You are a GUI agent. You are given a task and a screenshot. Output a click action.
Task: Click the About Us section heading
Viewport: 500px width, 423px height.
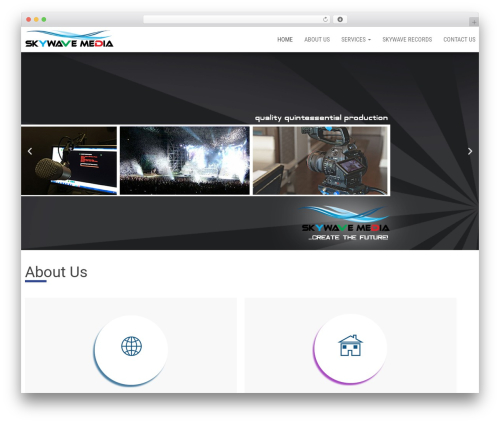(56, 272)
